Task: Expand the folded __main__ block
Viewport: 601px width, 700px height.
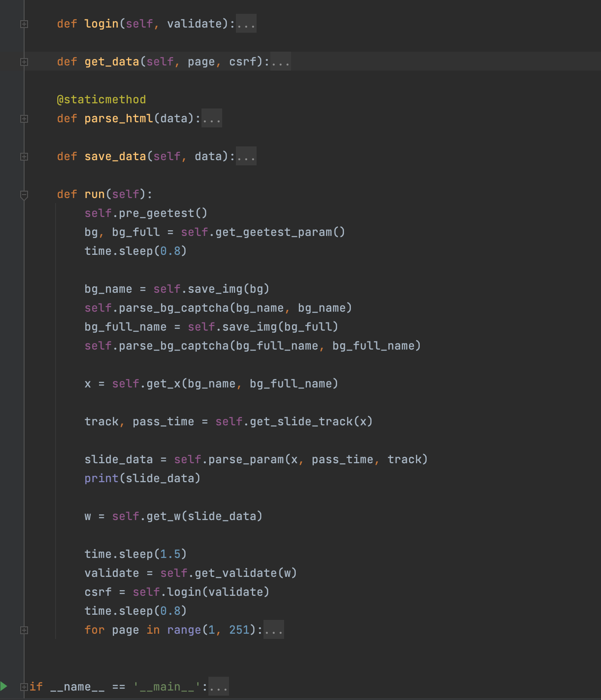Action: [24, 687]
